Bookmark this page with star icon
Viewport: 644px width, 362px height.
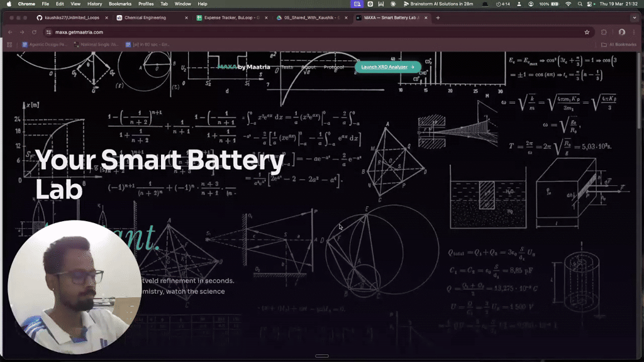coord(587,32)
